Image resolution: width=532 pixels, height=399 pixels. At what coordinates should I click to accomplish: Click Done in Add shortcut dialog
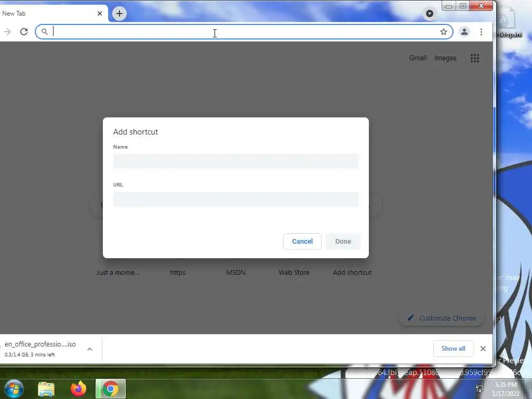click(343, 242)
